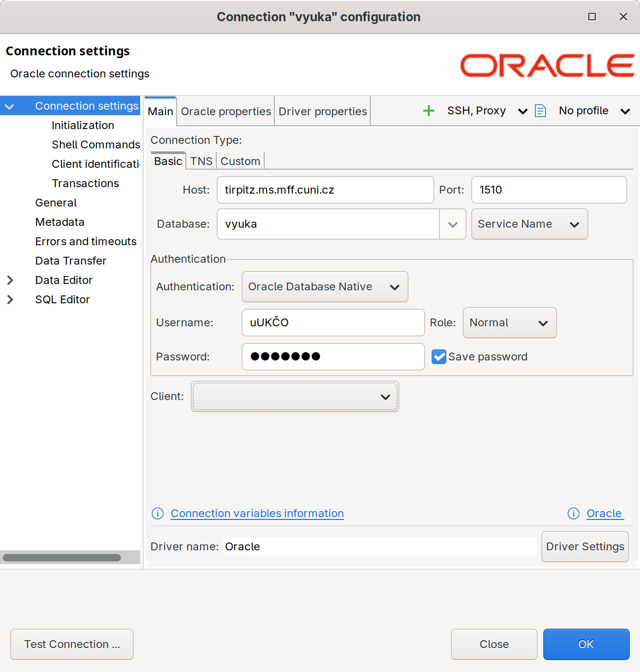Select the TNS connection type tab
This screenshot has height=672, width=640.
pos(201,161)
